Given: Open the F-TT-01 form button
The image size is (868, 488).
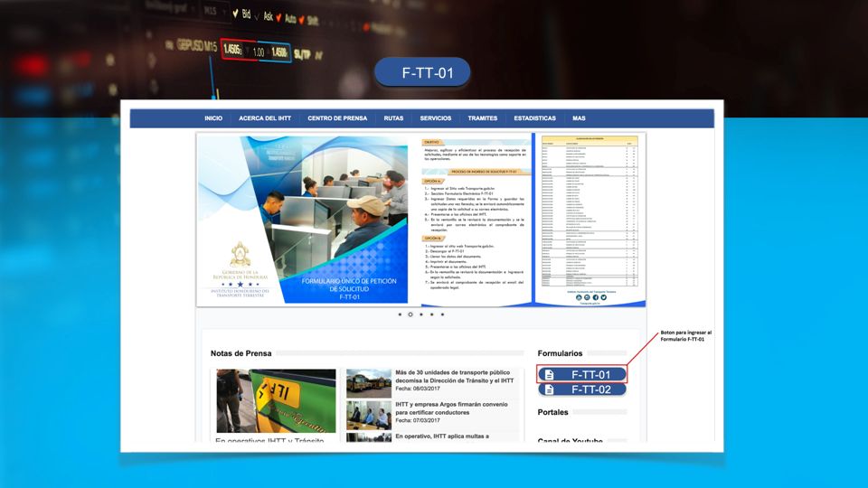Looking at the screenshot, I should click(581, 374).
